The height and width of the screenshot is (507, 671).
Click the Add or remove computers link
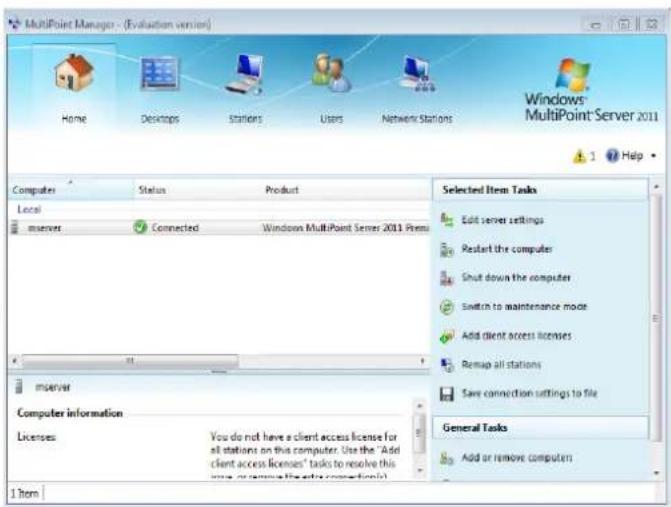click(x=517, y=458)
